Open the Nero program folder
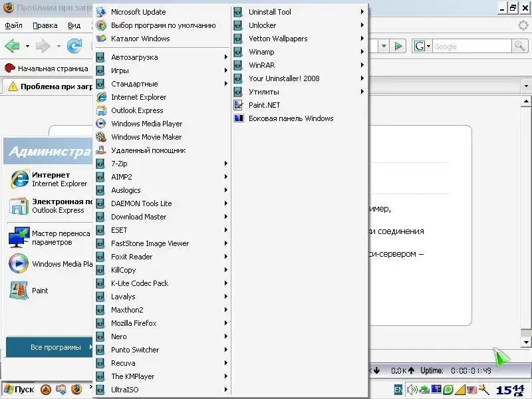 tap(162, 336)
